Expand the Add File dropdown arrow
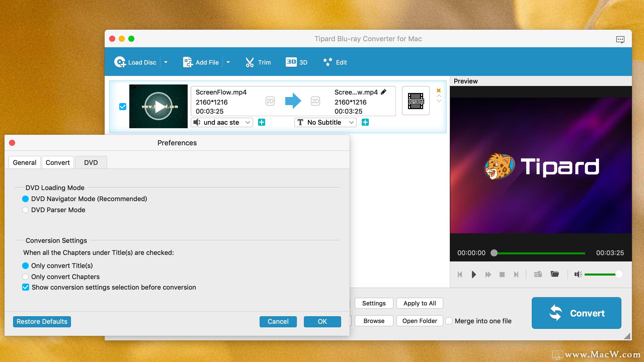644x362 pixels. point(228,62)
